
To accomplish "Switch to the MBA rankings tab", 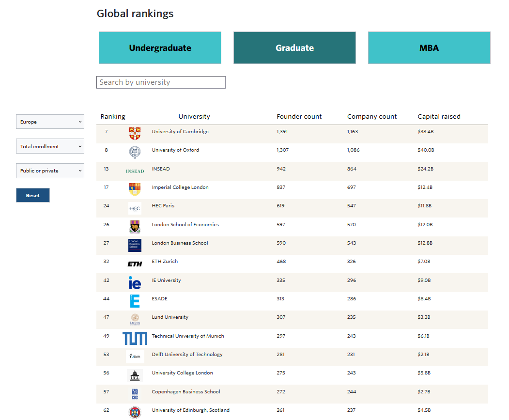I will pyautogui.click(x=429, y=48).
